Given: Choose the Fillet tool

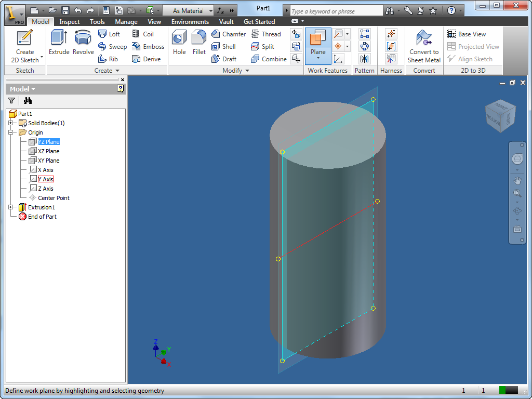Looking at the screenshot, I should [x=199, y=42].
